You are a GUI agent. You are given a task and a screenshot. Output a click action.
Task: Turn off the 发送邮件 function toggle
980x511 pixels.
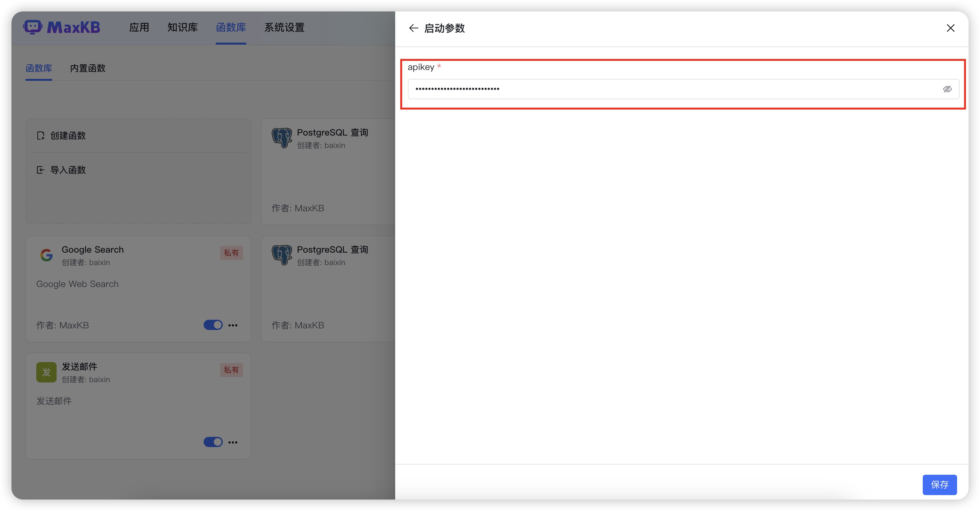pyautogui.click(x=213, y=442)
